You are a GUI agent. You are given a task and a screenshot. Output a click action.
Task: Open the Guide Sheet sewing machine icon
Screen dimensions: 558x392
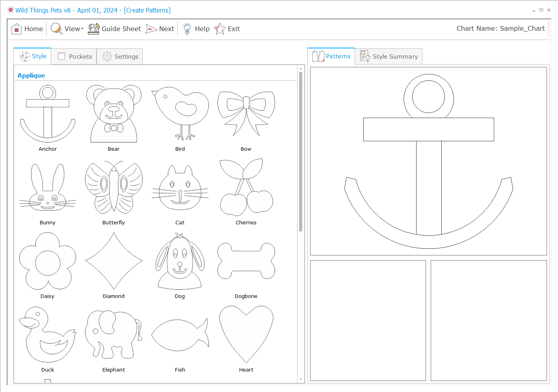pyautogui.click(x=94, y=29)
